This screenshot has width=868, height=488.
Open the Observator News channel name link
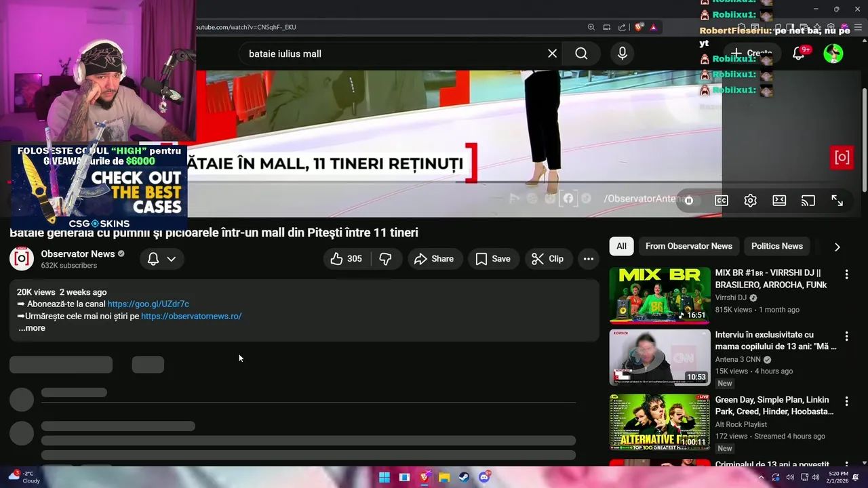click(78, 253)
